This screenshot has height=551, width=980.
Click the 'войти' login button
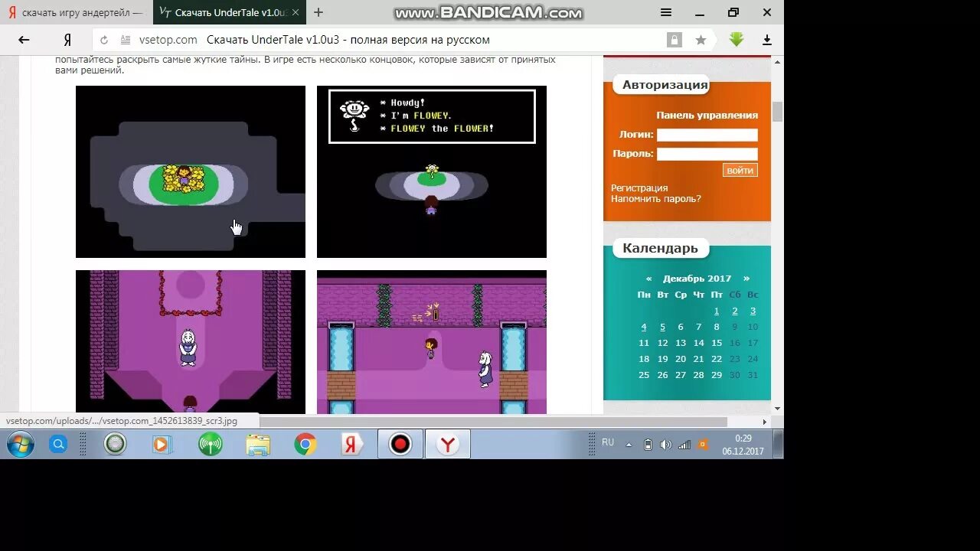pyautogui.click(x=740, y=171)
